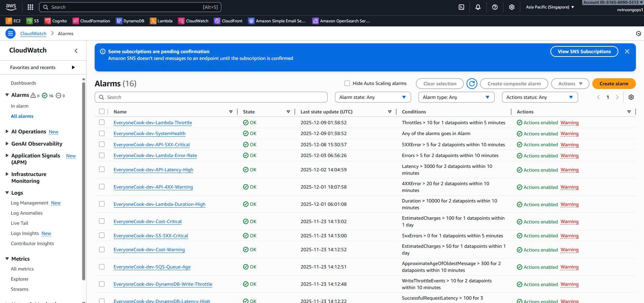Image resolution: width=644 pixels, height=303 pixels.
Task: Open the CloudFormation bookmark shortcut
Action: click(91, 21)
